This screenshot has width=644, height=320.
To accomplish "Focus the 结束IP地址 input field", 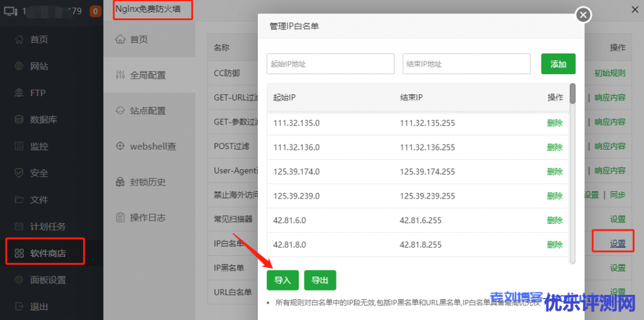I will (x=466, y=64).
